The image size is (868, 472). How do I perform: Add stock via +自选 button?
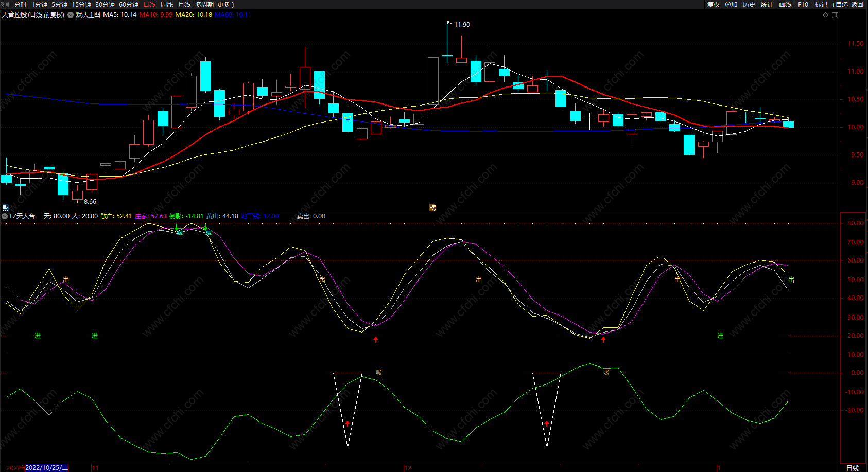click(x=839, y=4)
